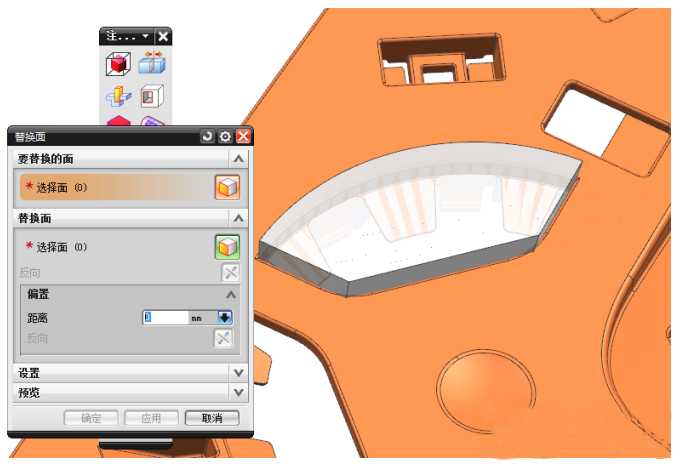The height and width of the screenshot is (466, 680).
Task: Close the floating toolbar with X button
Action: tap(164, 36)
